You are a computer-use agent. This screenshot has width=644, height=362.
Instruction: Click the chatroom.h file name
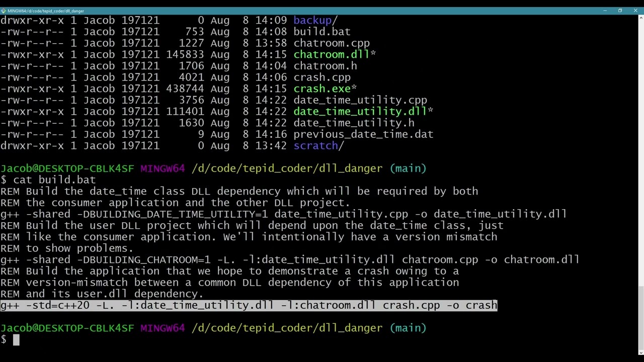tap(325, 66)
